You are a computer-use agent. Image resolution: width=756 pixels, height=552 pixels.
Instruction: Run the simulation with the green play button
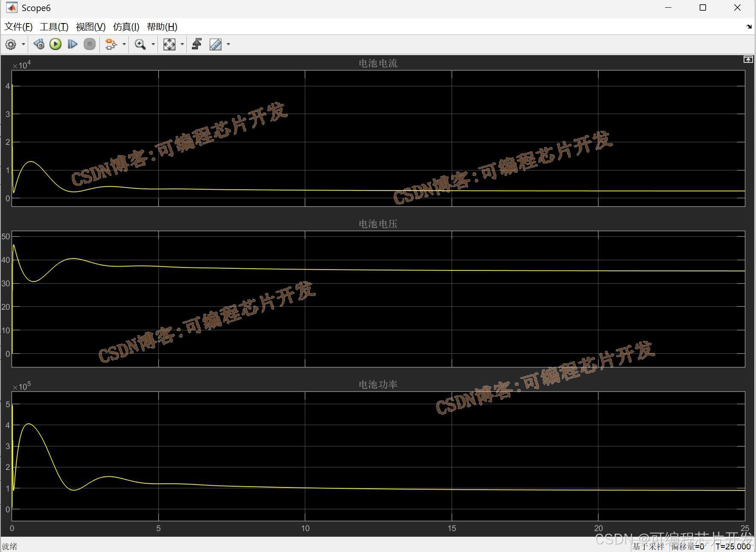coord(55,44)
